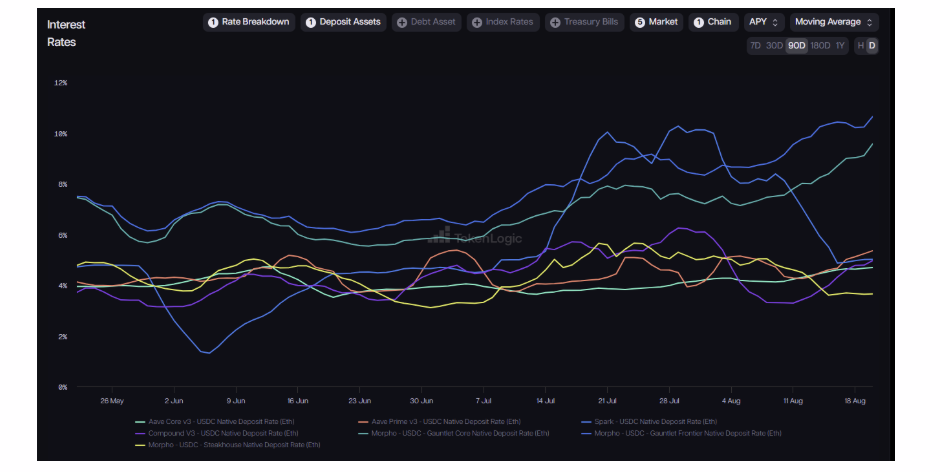
Task: Switch to daily (D) granularity
Action: click(872, 46)
